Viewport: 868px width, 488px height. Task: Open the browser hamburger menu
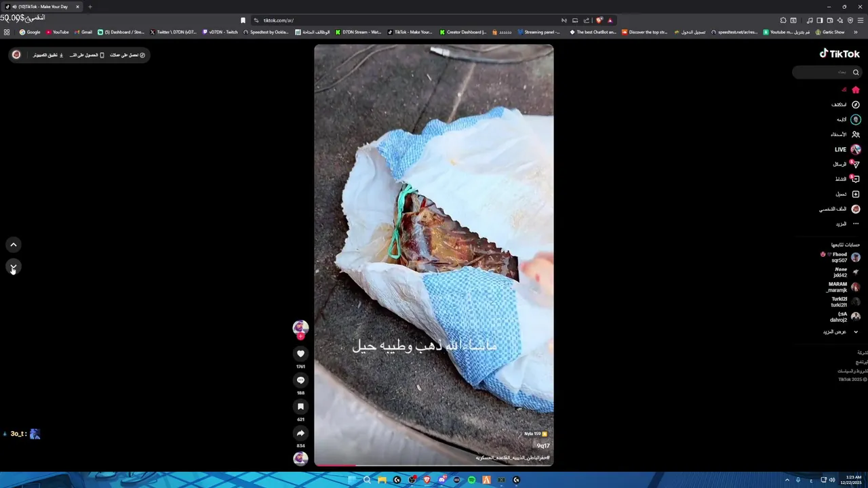pos(861,20)
